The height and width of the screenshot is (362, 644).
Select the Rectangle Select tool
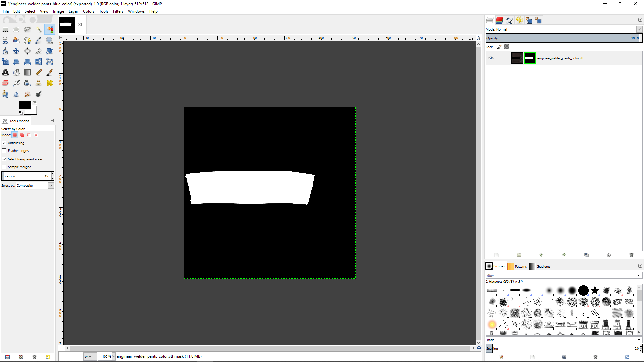[5, 29]
